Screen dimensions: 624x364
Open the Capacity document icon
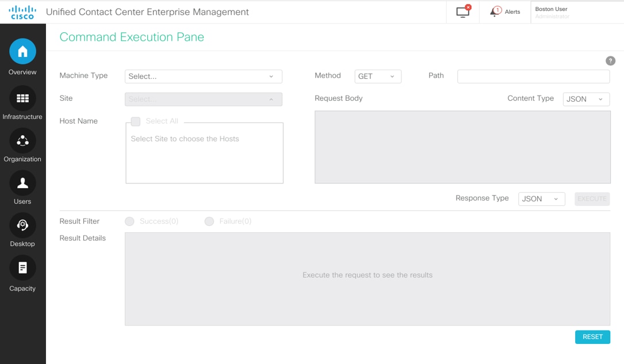(x=22, y=268)
